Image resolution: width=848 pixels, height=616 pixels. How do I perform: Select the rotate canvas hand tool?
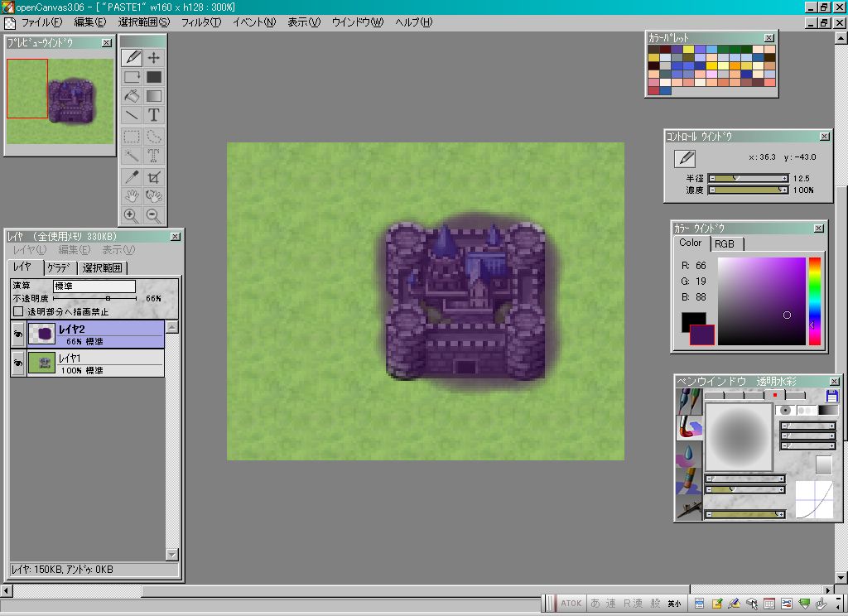point(154,195)
